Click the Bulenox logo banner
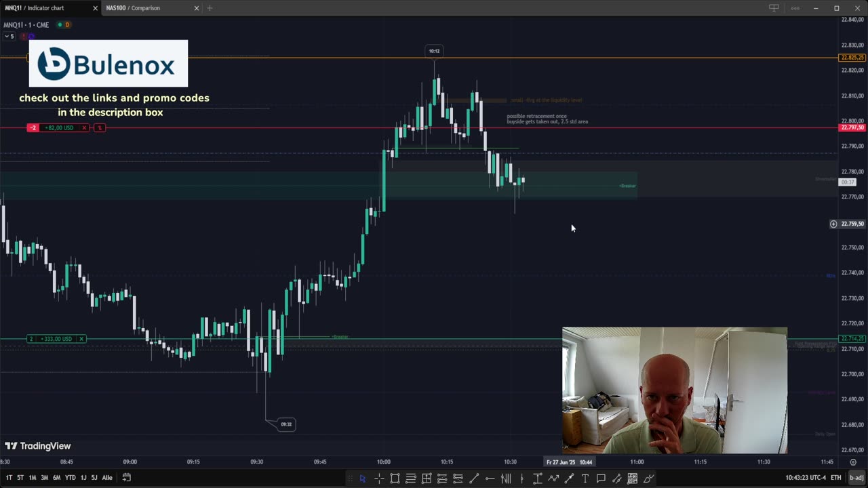 click(108, 63)
